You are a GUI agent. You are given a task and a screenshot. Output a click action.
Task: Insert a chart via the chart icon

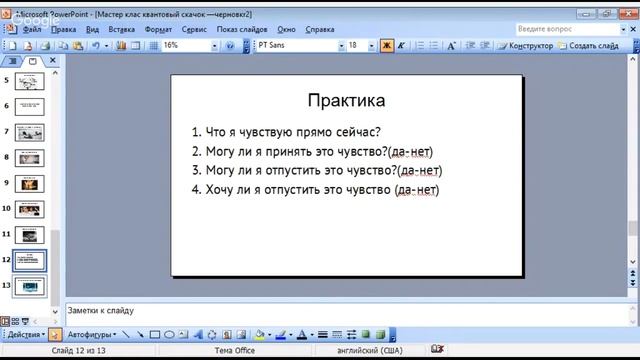pos(121,46)
